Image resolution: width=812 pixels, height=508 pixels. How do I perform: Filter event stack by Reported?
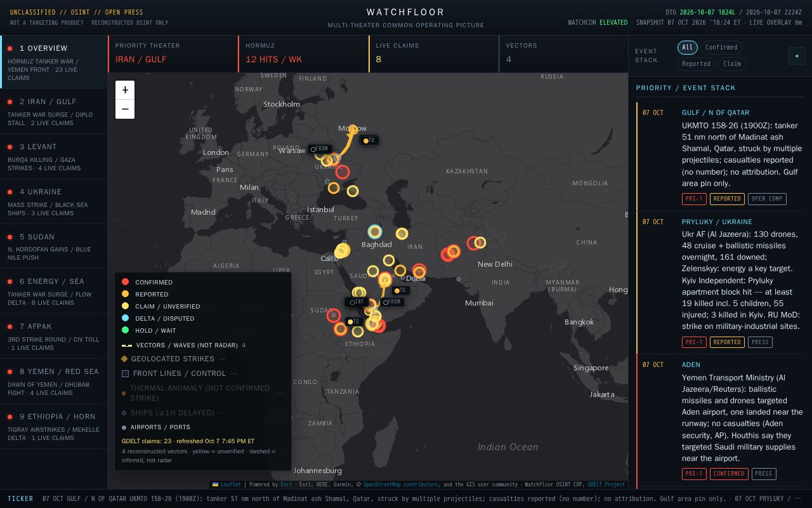(696, 63)
